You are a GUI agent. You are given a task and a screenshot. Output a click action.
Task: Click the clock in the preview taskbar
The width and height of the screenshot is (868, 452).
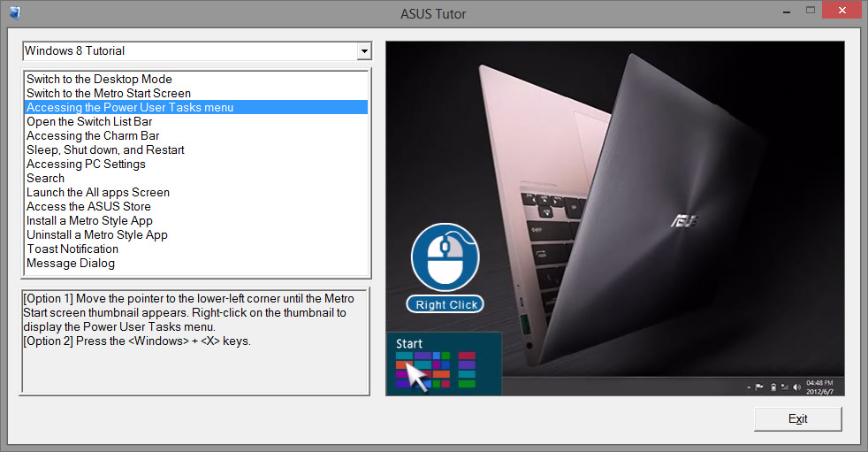(819, 387)
